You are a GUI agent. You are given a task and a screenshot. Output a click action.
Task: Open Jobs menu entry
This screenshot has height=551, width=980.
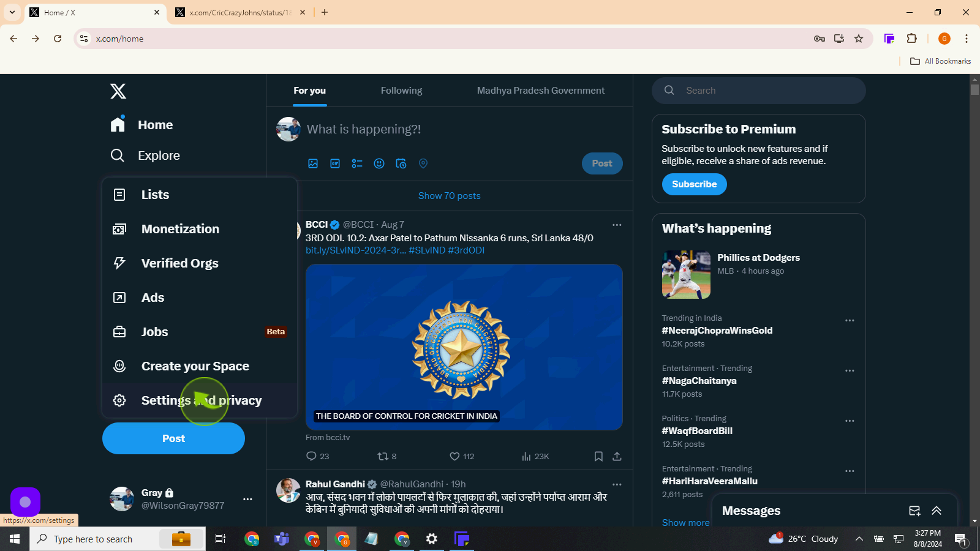point(200,332)
